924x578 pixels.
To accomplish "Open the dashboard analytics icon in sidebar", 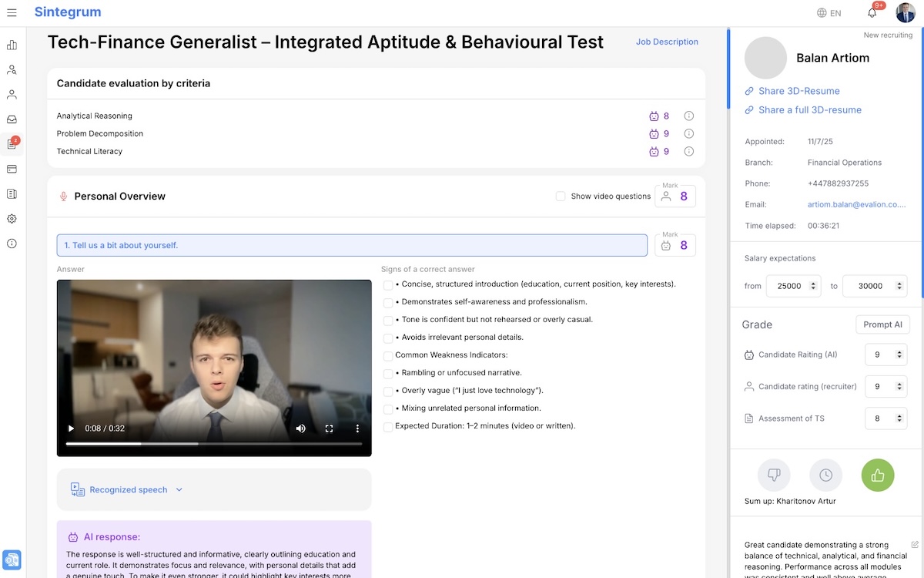I will [11, 45].
